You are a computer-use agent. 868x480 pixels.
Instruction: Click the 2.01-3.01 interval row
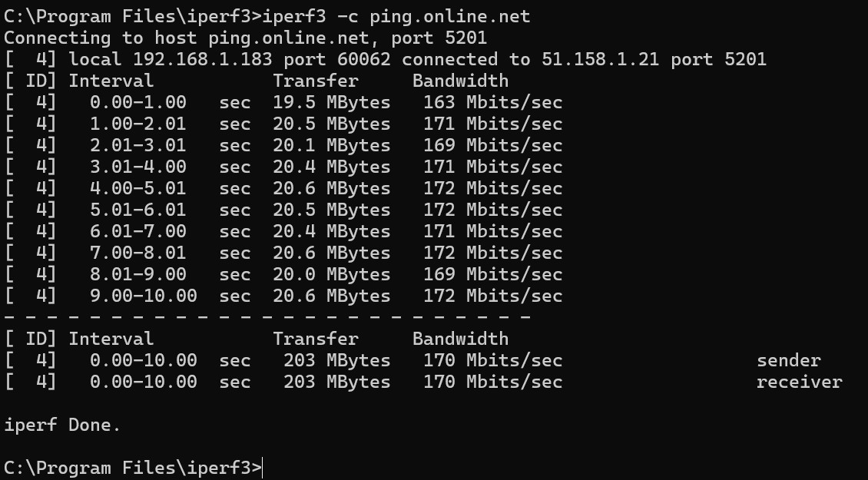(x=283, y=146)
